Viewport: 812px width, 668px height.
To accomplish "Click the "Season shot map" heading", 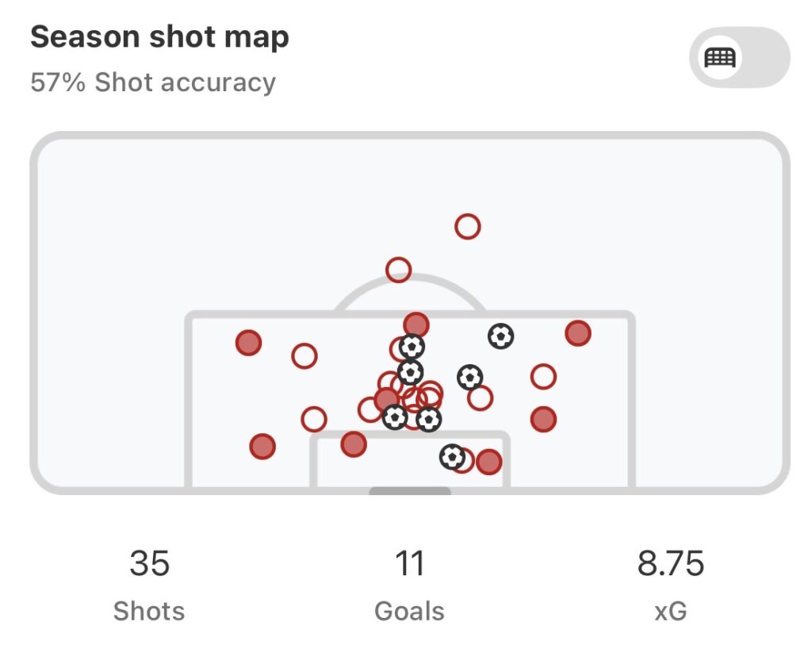I will coord(159,37).
